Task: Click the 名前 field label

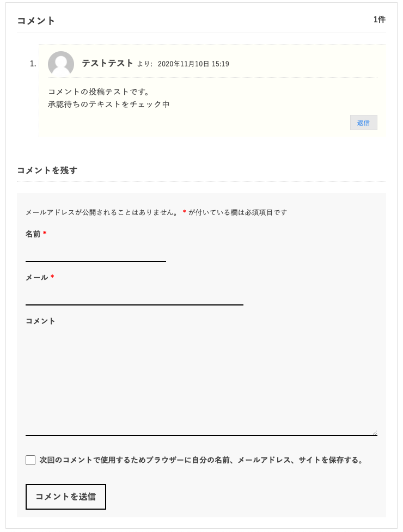Action: pos(33,234)
